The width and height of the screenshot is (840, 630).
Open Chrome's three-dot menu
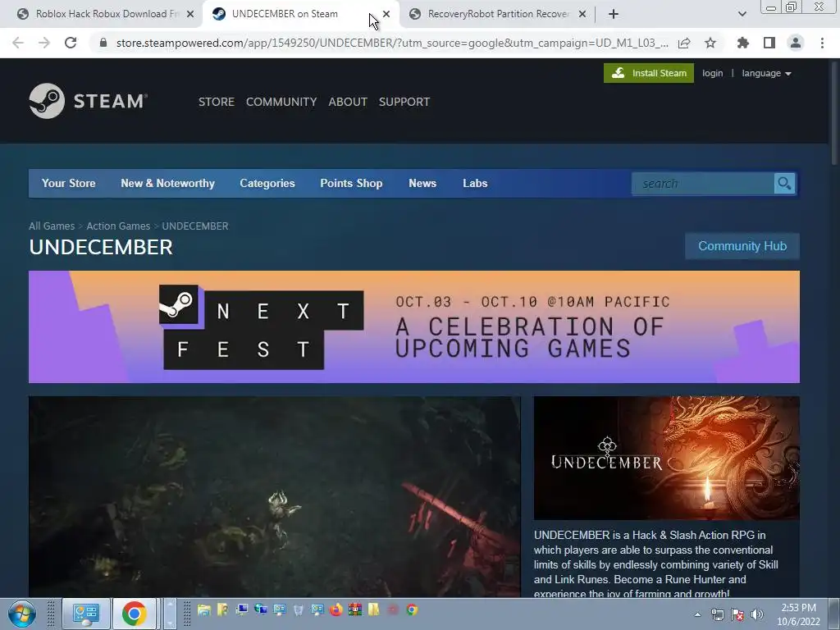point(822,43)
